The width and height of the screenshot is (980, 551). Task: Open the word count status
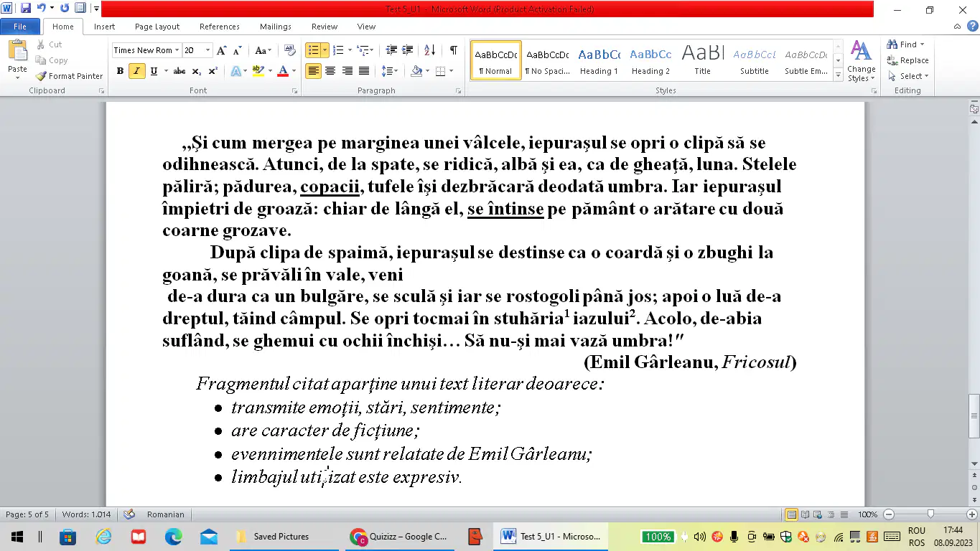(86, 514)
